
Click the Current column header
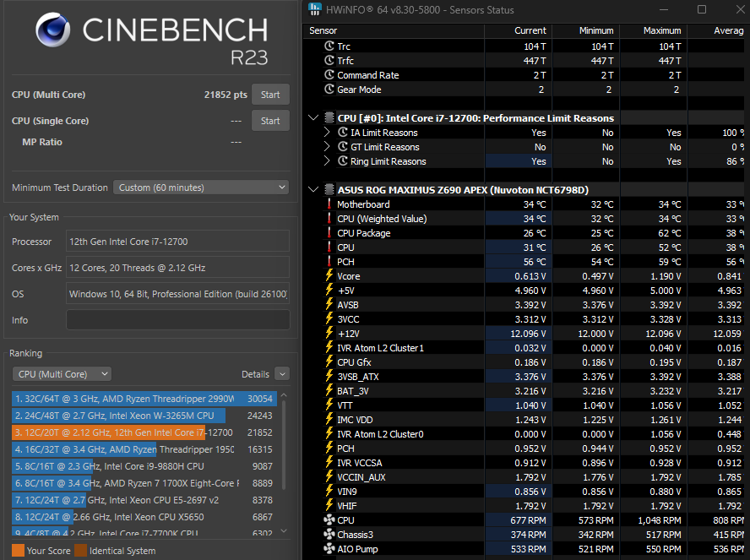coord(518,30)
